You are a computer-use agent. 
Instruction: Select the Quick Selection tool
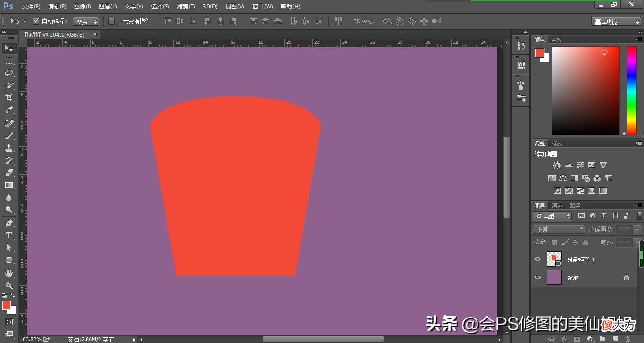[9, 85]
